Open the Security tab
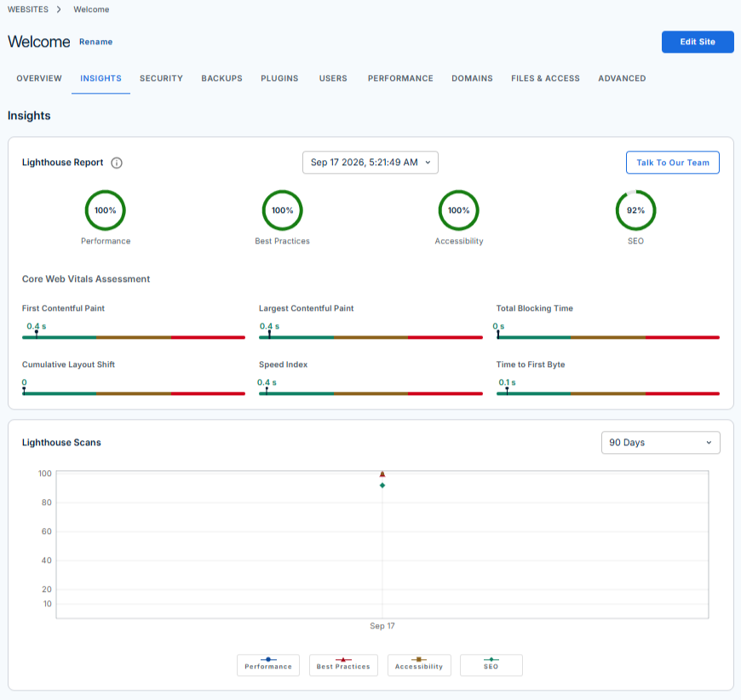The width and height of the screenshot is (741, 700). (x=161, y=78)
